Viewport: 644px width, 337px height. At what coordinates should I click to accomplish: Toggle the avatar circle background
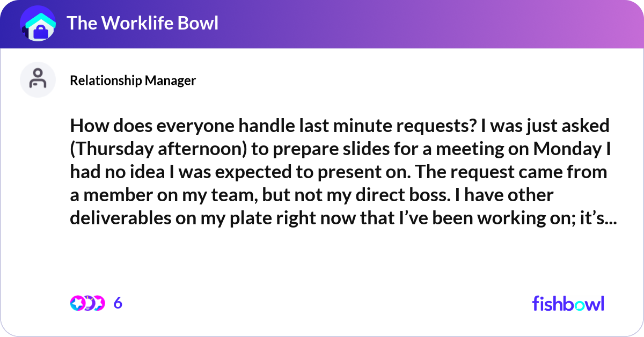tap(38, 79)
